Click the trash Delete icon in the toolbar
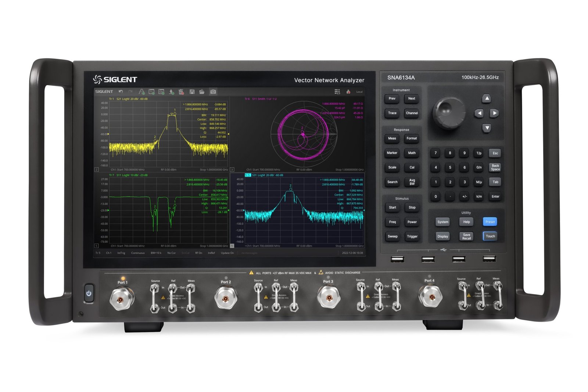The height and width of the screenshot is (392, 588). [x=181, y=91]
